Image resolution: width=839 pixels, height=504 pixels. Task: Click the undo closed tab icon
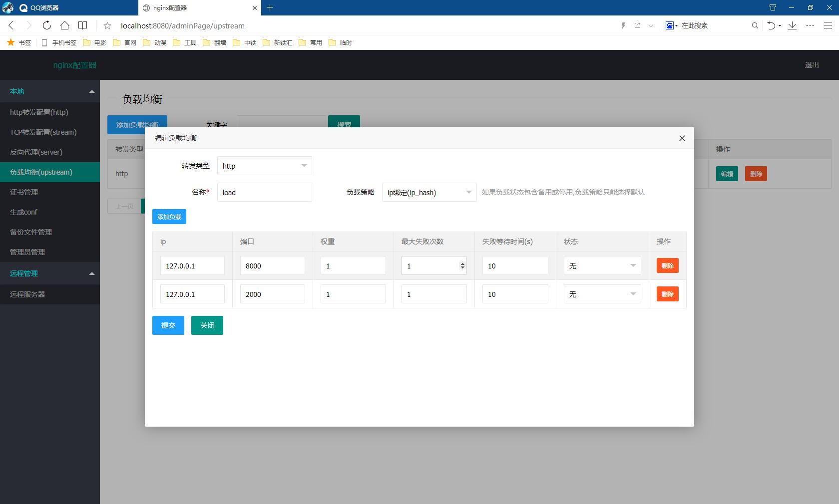(x=772, y=25)
